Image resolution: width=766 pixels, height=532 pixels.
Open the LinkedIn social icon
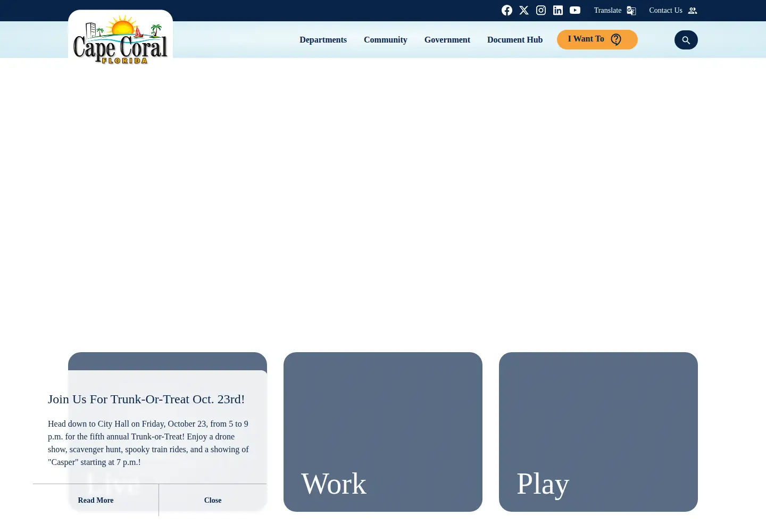(558, 11)
